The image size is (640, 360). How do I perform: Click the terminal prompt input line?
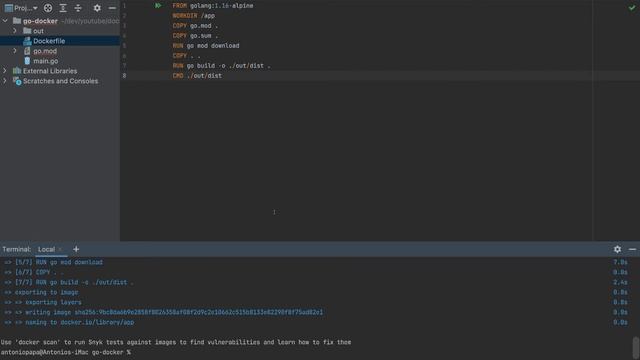pyautogui.click(x=66, y=352)
